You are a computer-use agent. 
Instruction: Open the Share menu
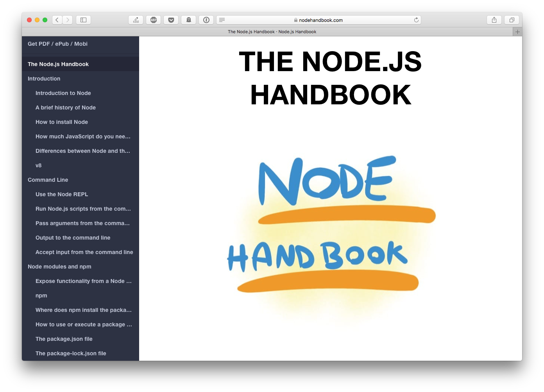494,20
